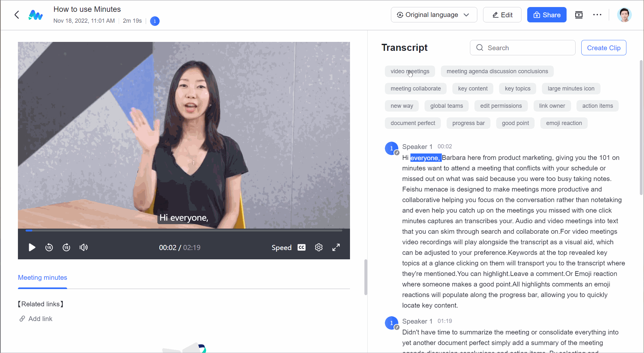Seek using the video progress bar

[184, 230]
